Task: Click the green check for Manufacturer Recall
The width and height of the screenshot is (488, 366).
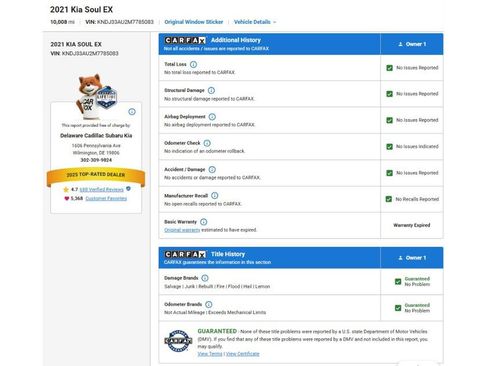Action: pos(389,199)
